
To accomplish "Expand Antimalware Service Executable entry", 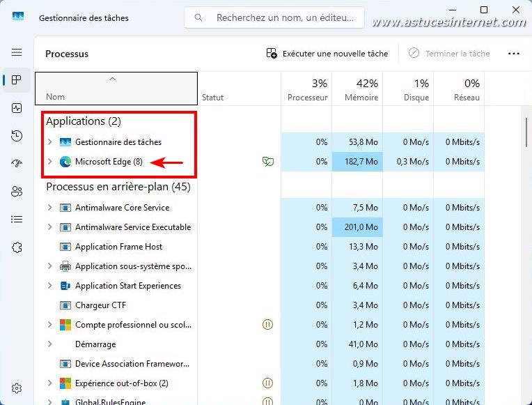I will (49, 227).
